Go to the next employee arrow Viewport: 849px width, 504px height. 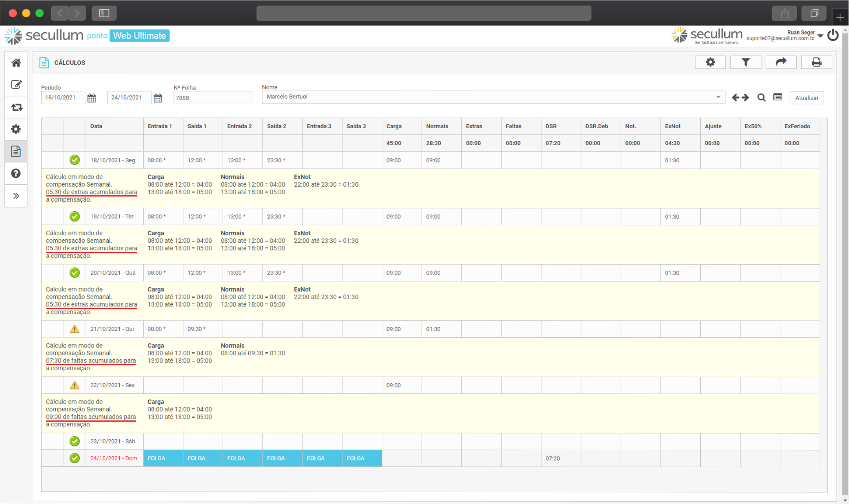745,98
